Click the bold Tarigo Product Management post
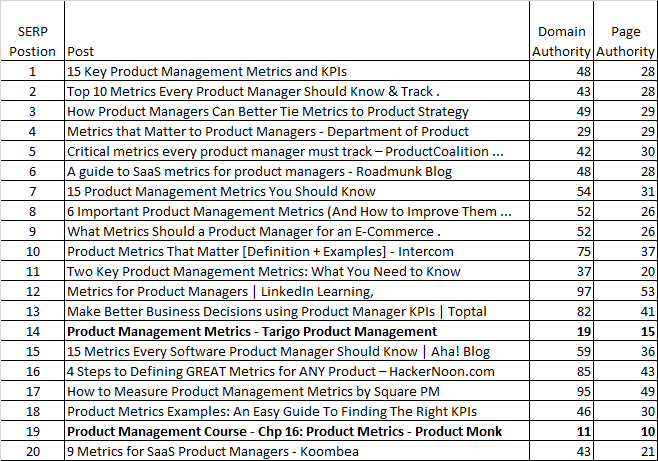Image resolution: width=658 pixels, height=461 pixels. pos(251,331)
